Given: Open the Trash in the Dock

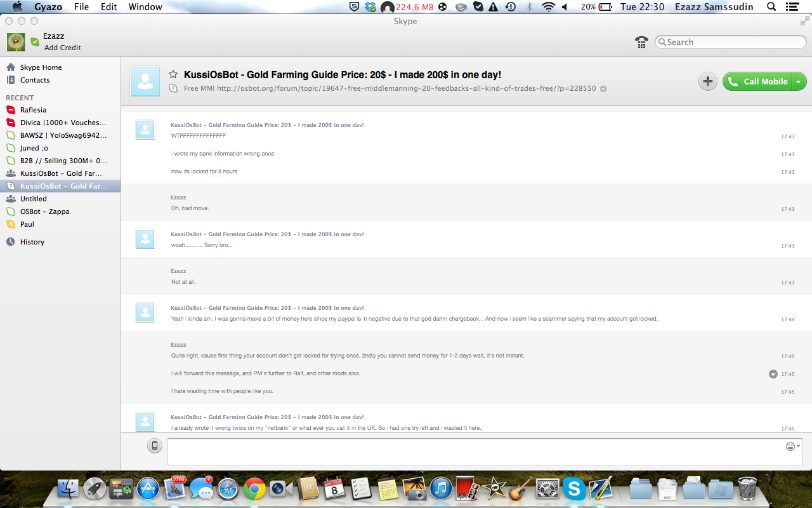Looking at the screenshot, I should coord(747,489).
